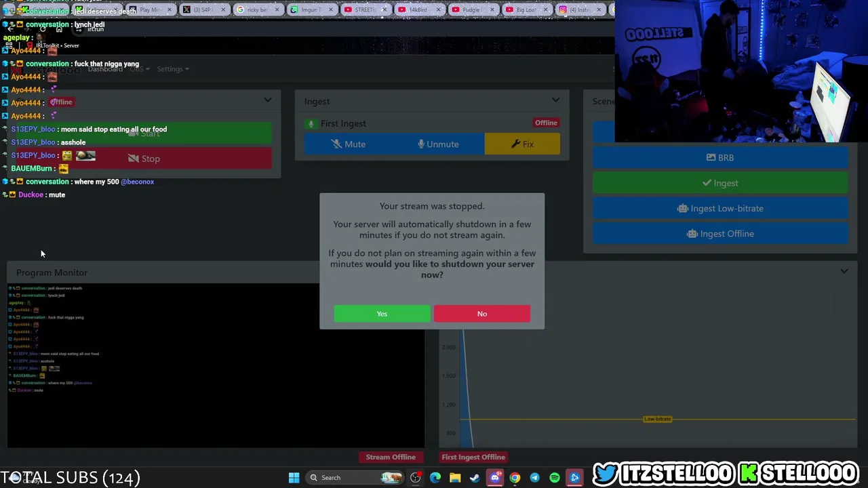Click the BRB image icon
This screenshot has height=488, width=868.
click(711, 157)
